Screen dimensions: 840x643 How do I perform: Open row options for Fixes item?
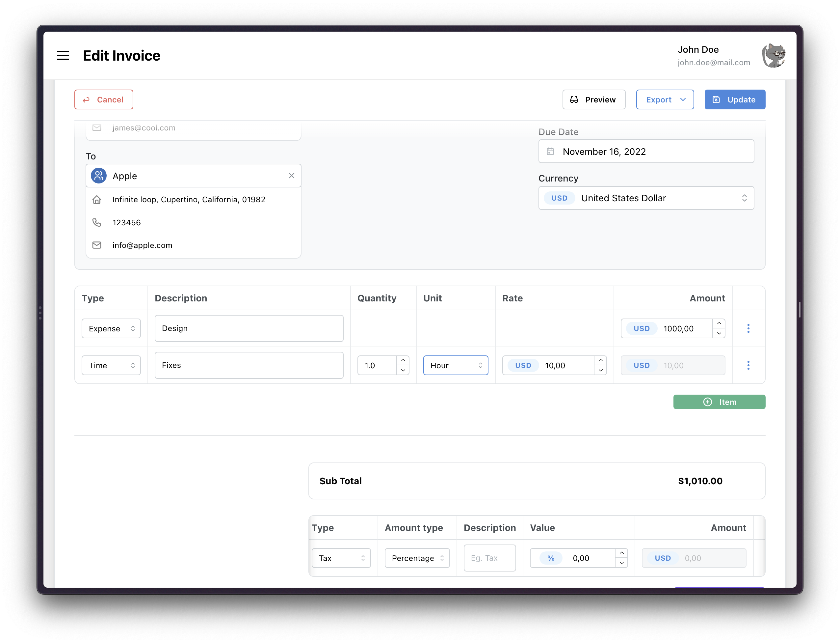tap(748, 366)
